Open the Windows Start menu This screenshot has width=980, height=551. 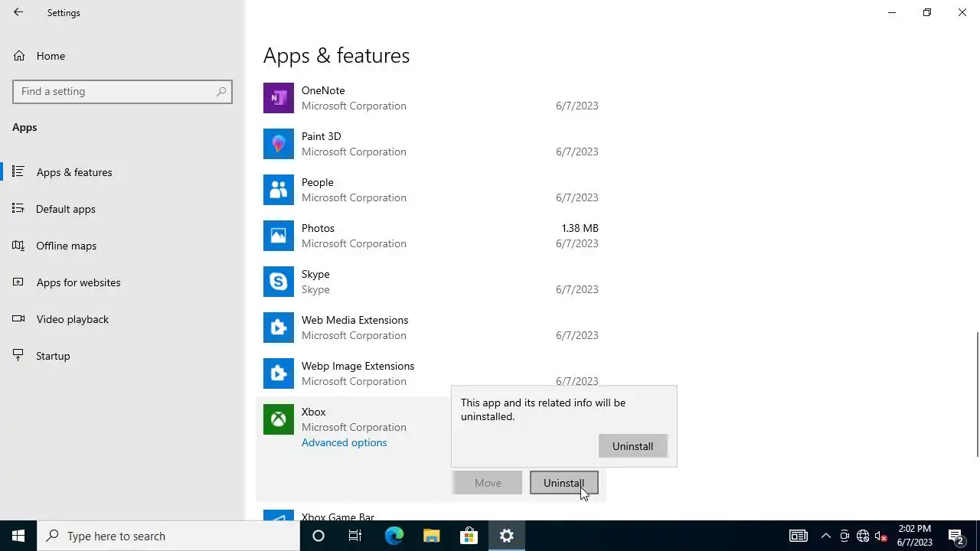tap(18, 536)
